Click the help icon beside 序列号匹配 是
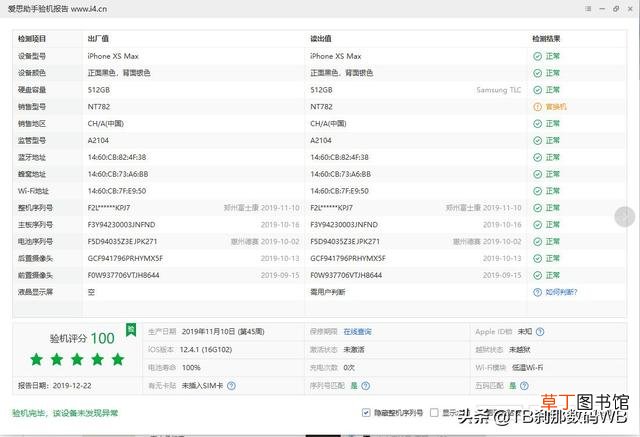The height and width of the screenshot is (437, 640). point(366,386)
